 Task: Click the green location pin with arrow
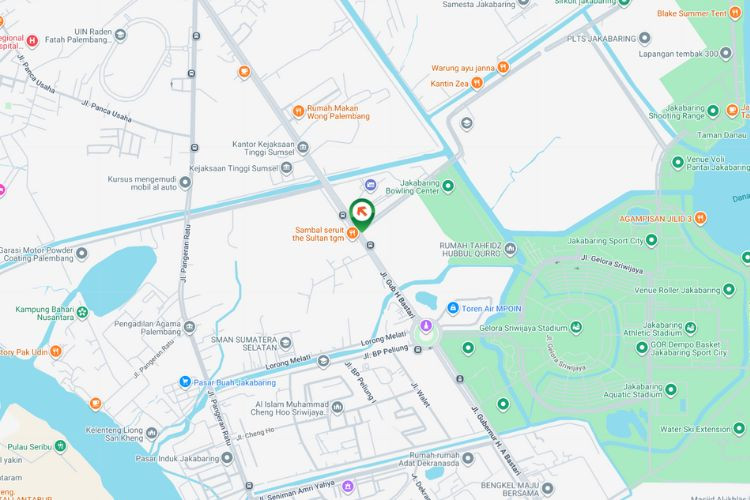pyautogui.click(x=362, y=214)
